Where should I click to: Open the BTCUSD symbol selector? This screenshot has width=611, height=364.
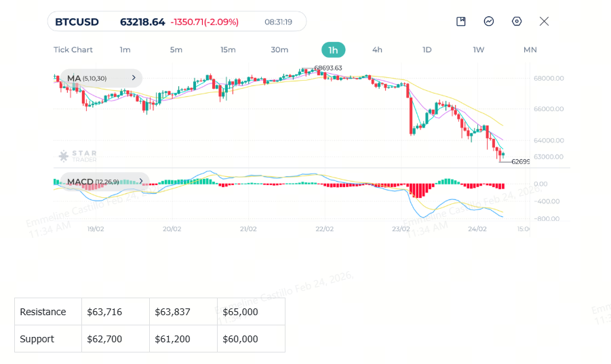pyautogui.click(x=77, y=22)
